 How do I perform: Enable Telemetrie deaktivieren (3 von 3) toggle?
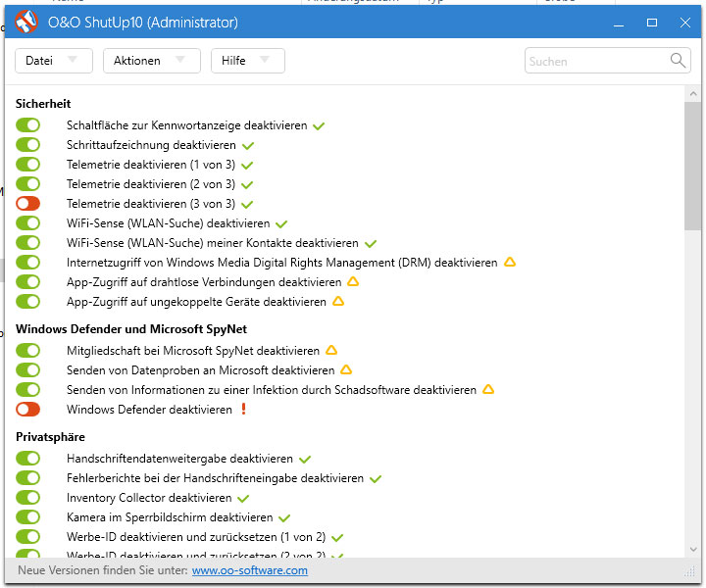click(x=28, y=204)
